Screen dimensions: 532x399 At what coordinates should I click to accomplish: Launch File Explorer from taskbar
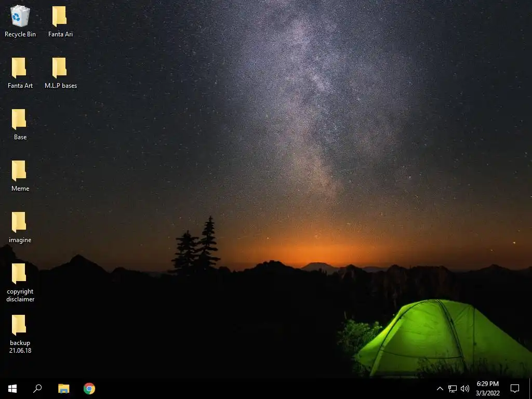point(63,389)
